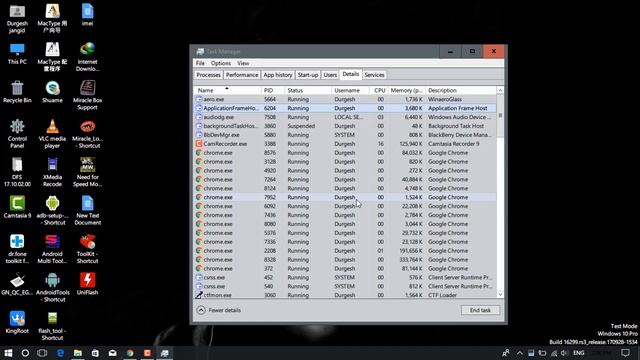Screen dimensions: 640x360
Task: Switch to the Processes tab
Action: coord(208,75)
